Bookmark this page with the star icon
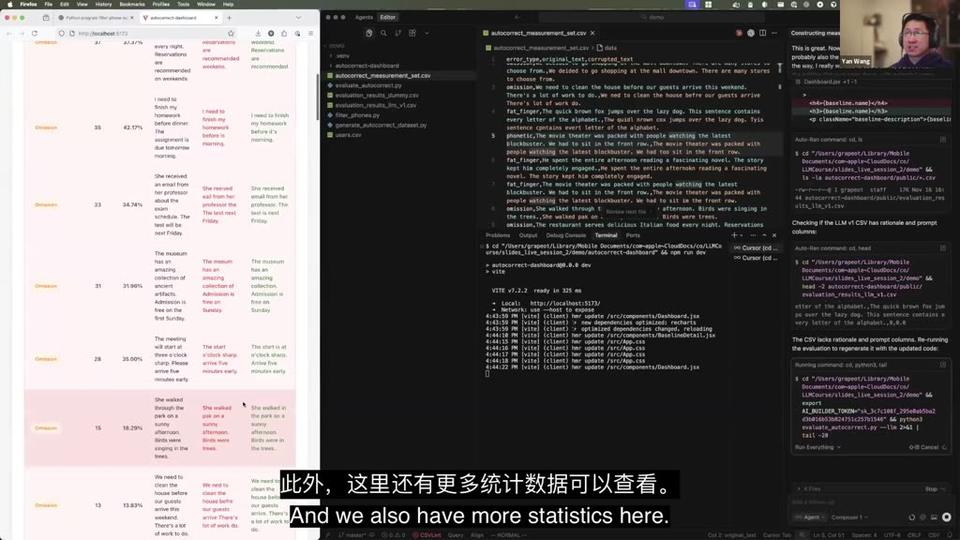Image resolution: width=960 pixels, height=540 pixels. (231, 33)
